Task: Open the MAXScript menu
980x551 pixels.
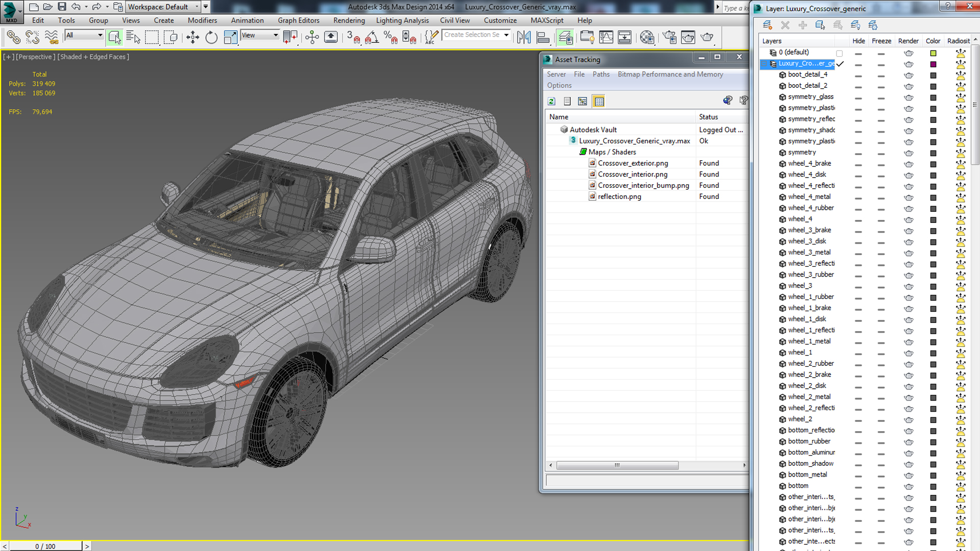Action: point(547,20)
